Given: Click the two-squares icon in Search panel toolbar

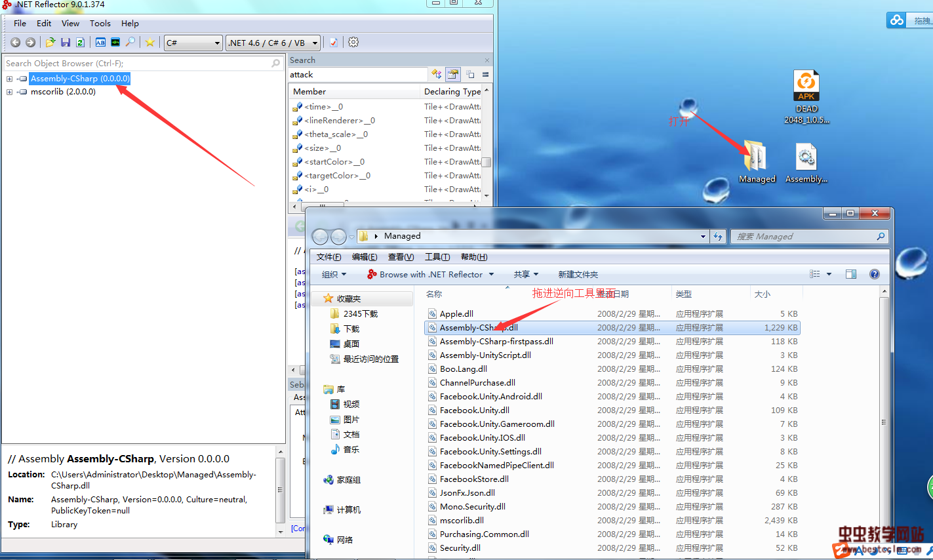Looking at the screenshot, I should pyautogui.click(x=470, y=74).
